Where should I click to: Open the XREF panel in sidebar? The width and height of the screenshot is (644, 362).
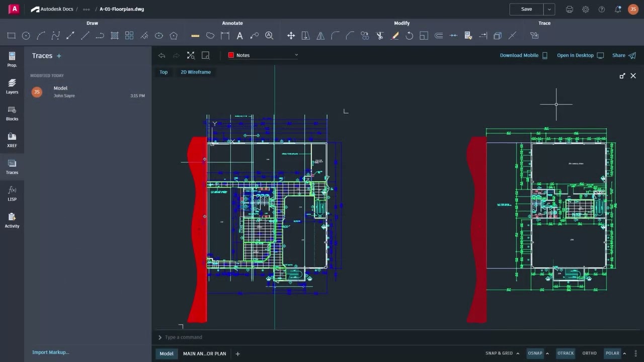(12, 141)
